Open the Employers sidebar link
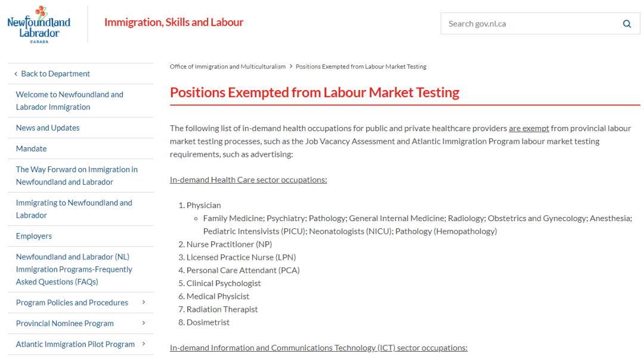 point(33,236)
